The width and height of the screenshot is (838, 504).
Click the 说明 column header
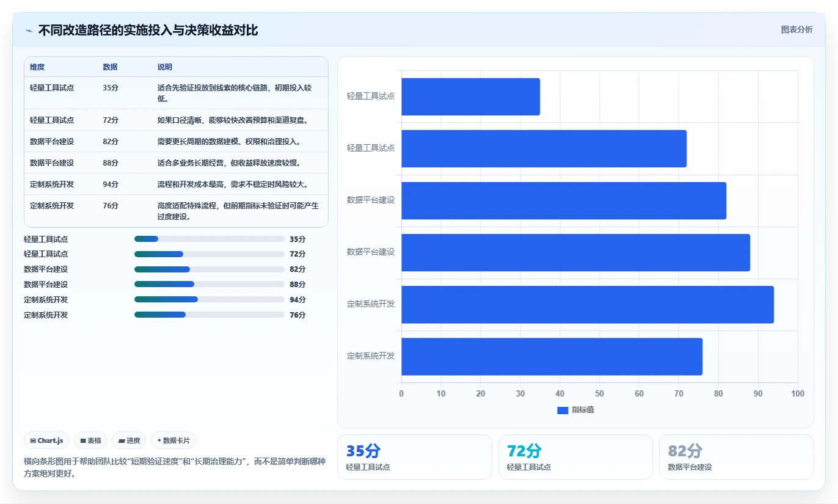point(165,67)
